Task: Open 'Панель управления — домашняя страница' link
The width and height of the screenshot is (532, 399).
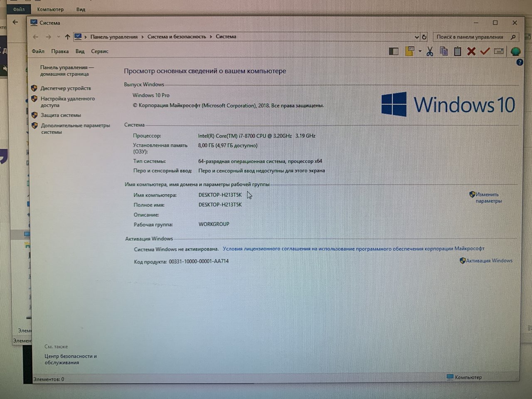Action: tap(67, 71)
